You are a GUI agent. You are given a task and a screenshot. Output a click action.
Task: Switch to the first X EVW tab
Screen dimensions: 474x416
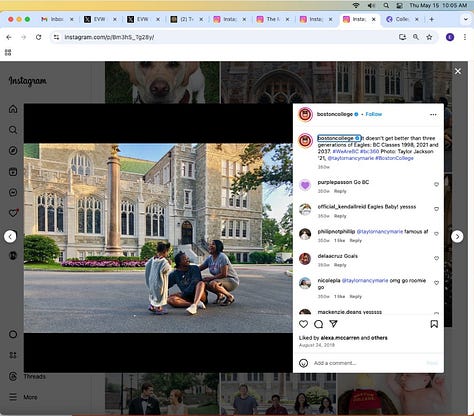pyautogui.click(x=100, y=19)
